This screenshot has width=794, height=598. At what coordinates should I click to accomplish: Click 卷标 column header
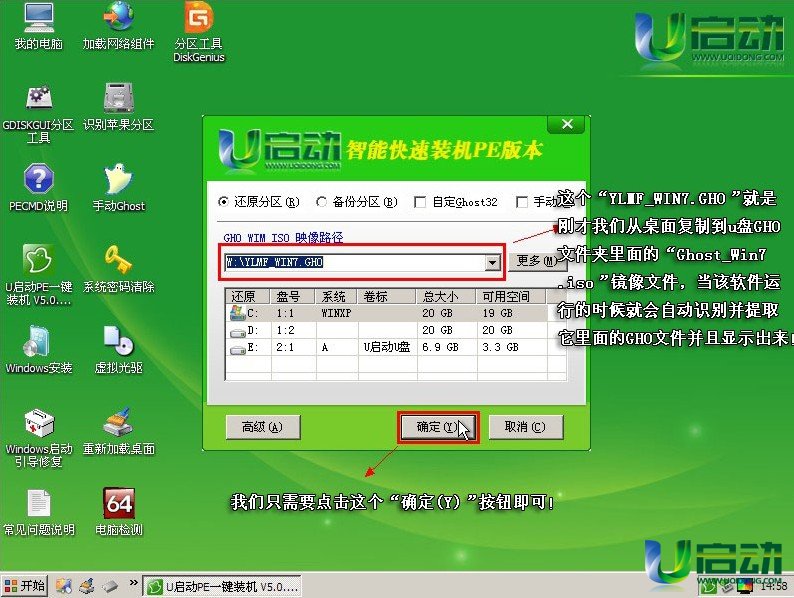(387, 296)
